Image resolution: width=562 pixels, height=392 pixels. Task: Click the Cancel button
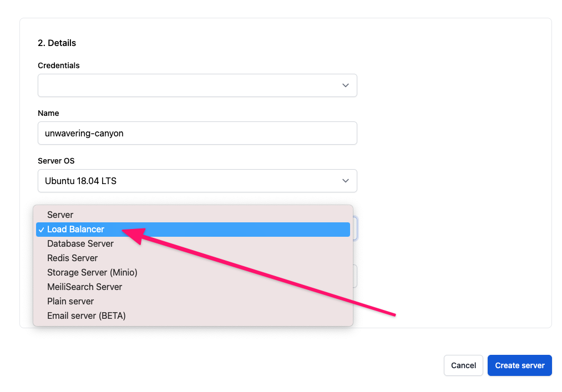click(463, 365)
